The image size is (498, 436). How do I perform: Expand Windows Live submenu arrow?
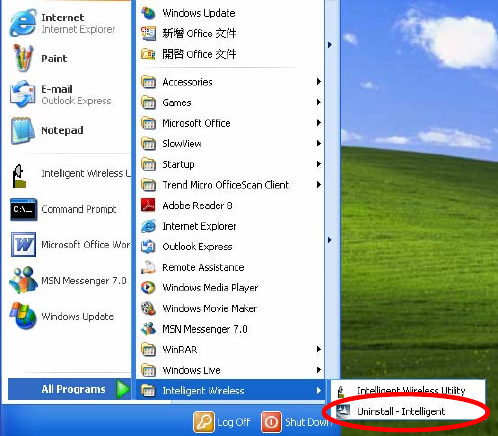[x=319, y=370]
